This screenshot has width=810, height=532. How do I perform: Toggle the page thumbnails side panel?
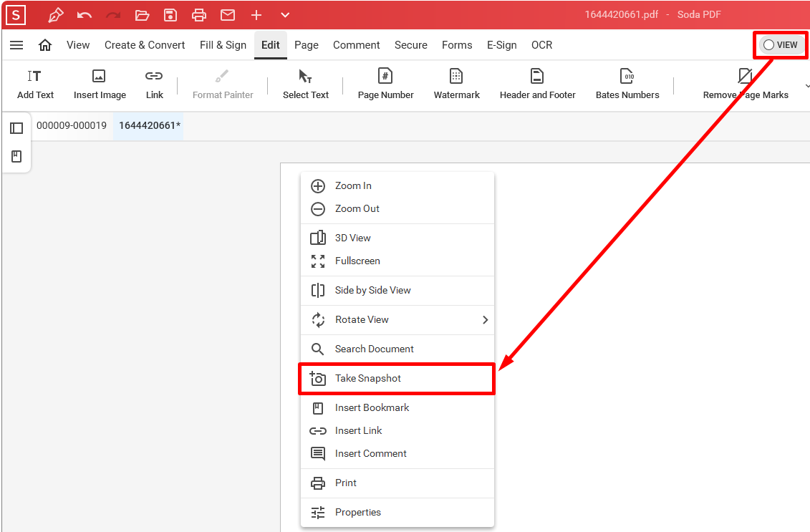click(x=16, y=127)
